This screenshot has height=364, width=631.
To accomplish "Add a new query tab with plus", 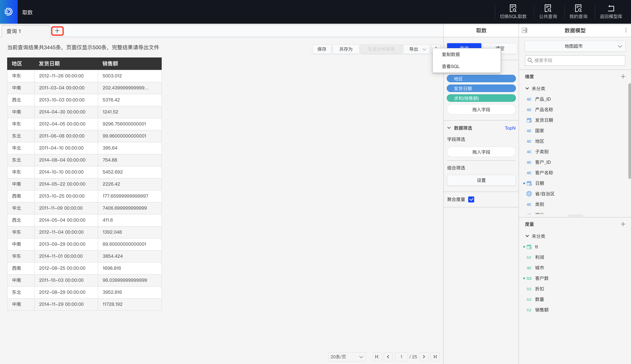I will [x=57, y=31].
